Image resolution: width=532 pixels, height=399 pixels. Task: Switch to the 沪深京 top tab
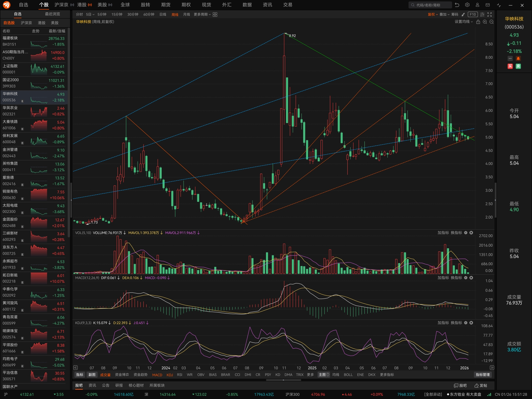coord(61,5)
